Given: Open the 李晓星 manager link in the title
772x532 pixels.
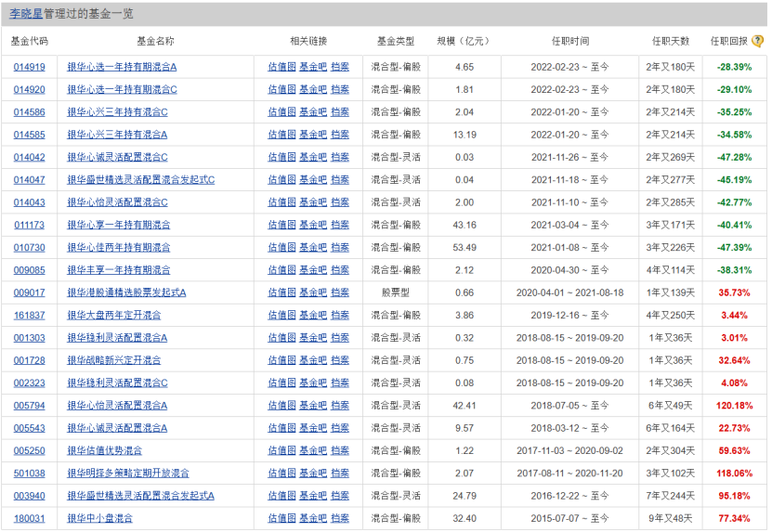Looking at the screenshot, I should pyautogui.click(x=26, y=14).
